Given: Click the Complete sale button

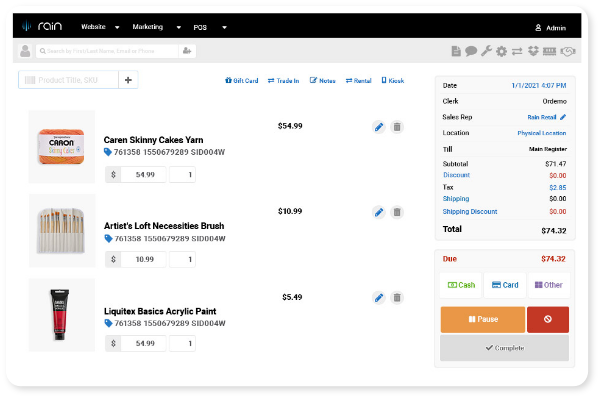Looking at the screenshot, I should (504, 348).
